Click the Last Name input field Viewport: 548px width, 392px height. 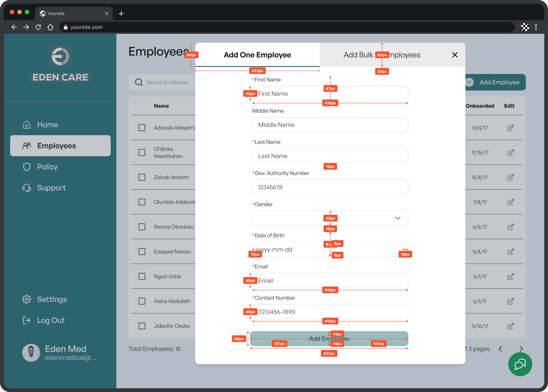click(x=330, y=156)
